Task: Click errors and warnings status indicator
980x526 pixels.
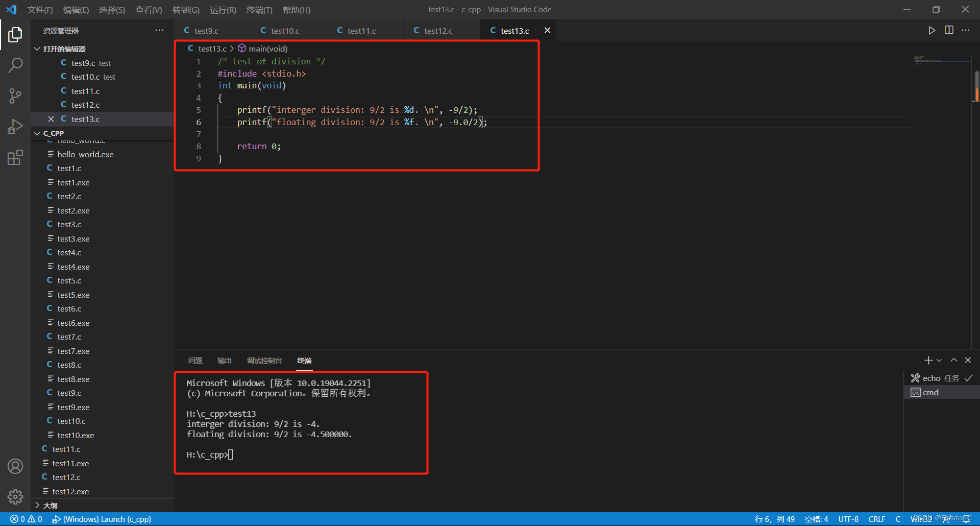Action: pyautogui.click(x=26, y=519)
